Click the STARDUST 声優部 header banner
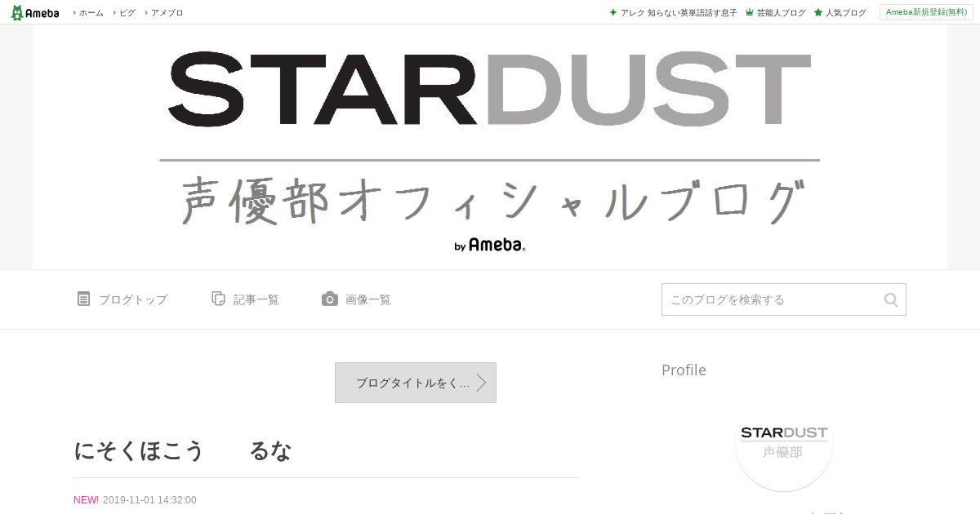Screen dimensions: 980x514 coord(490,147)
